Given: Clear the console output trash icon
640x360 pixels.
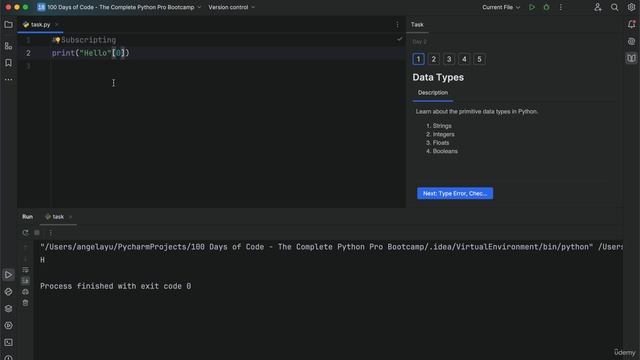Looking at the screenshot, I should click(x=25, y=303).
